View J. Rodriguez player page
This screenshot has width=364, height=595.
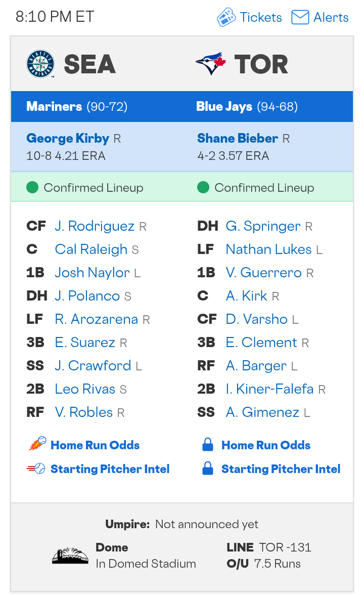pyautogui.click(x=95, y=226)
